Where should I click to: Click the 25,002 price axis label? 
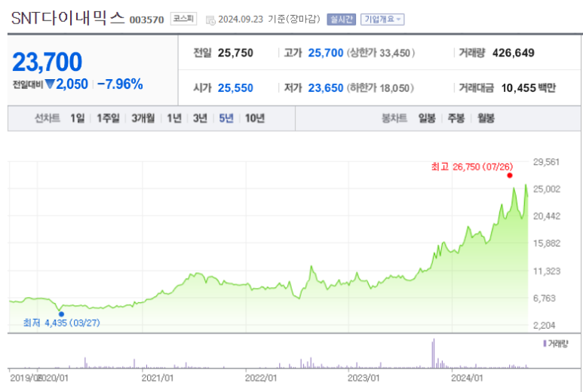point(547,189)
